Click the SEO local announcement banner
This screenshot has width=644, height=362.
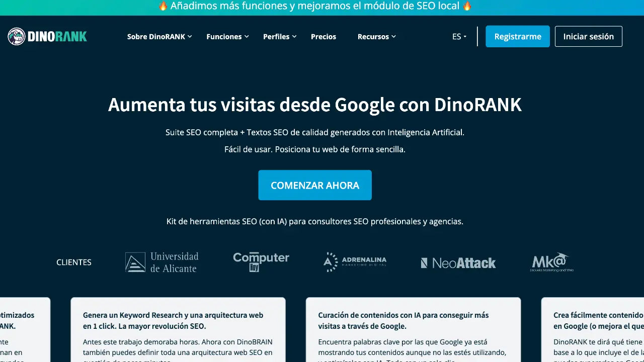pyautogui.click(x=322, y=6)
